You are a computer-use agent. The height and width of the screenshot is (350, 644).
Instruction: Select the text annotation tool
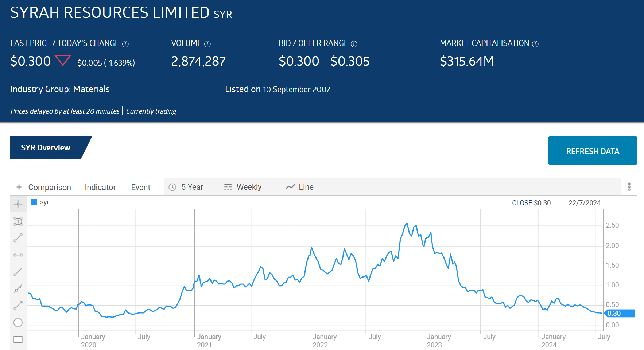click(x=18, y=221)
